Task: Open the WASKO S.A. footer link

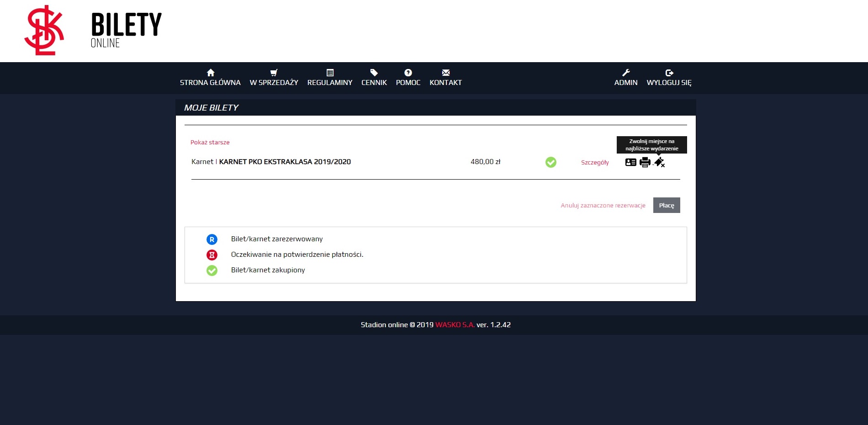Action: pos(455,325)
